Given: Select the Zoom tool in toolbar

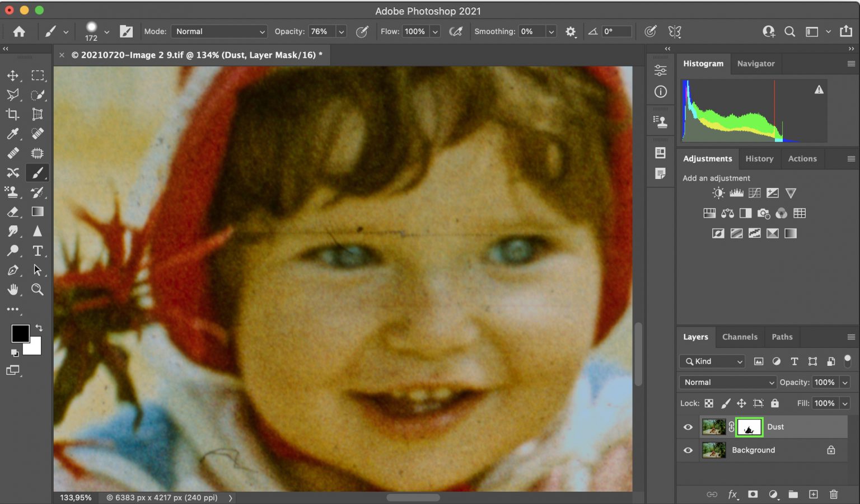Looking at the screenshot, I should pos(38,289).
